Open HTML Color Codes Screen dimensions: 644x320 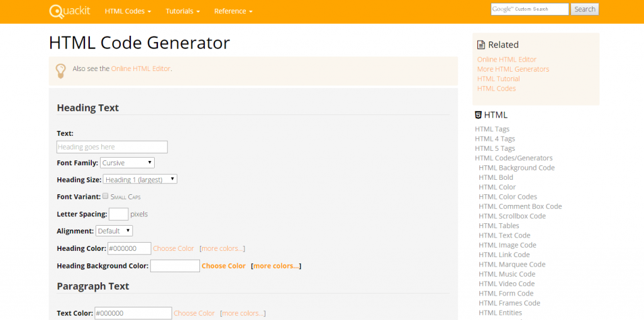click(508, 197)
